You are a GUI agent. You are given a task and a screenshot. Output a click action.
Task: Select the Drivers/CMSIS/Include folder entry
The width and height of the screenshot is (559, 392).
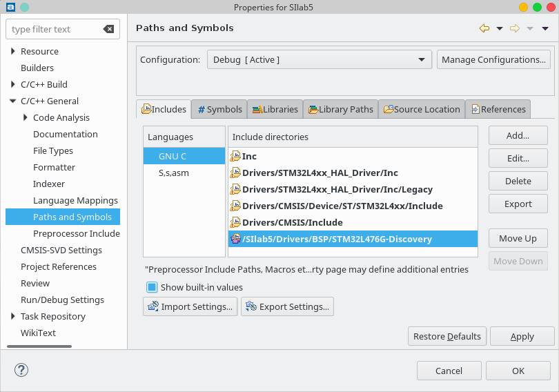pyautogui.click(x=292, y=222)
